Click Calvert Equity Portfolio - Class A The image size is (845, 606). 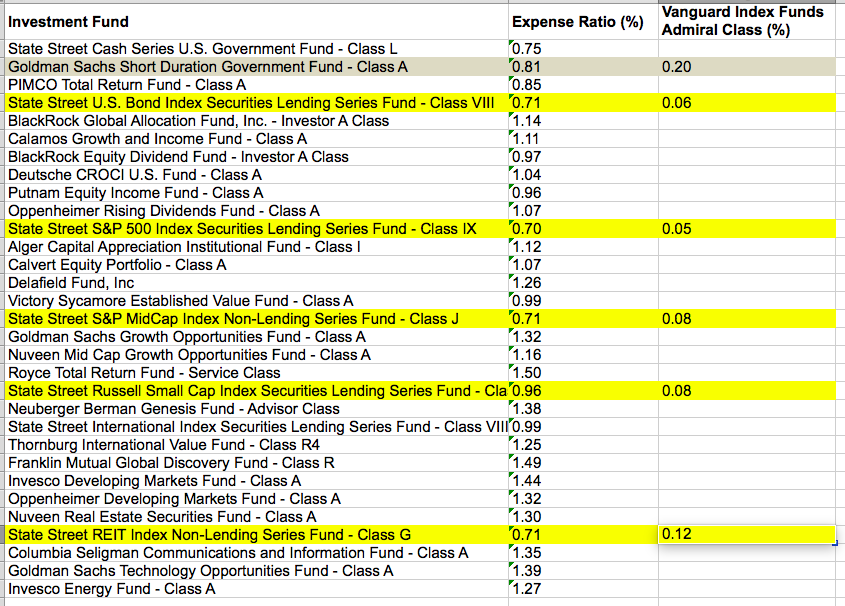coord(257,264)
